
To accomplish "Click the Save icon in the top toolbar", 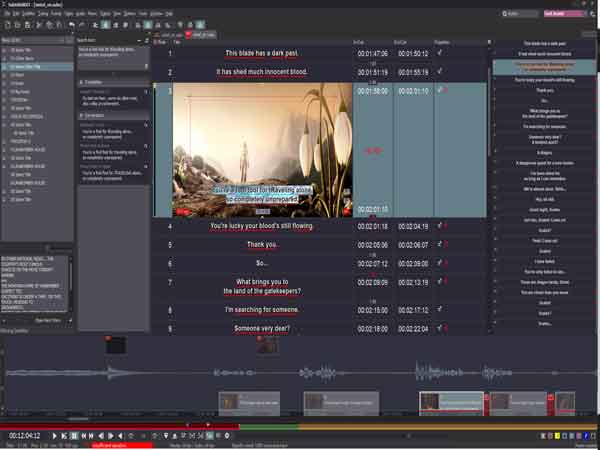I will (28, 25).
